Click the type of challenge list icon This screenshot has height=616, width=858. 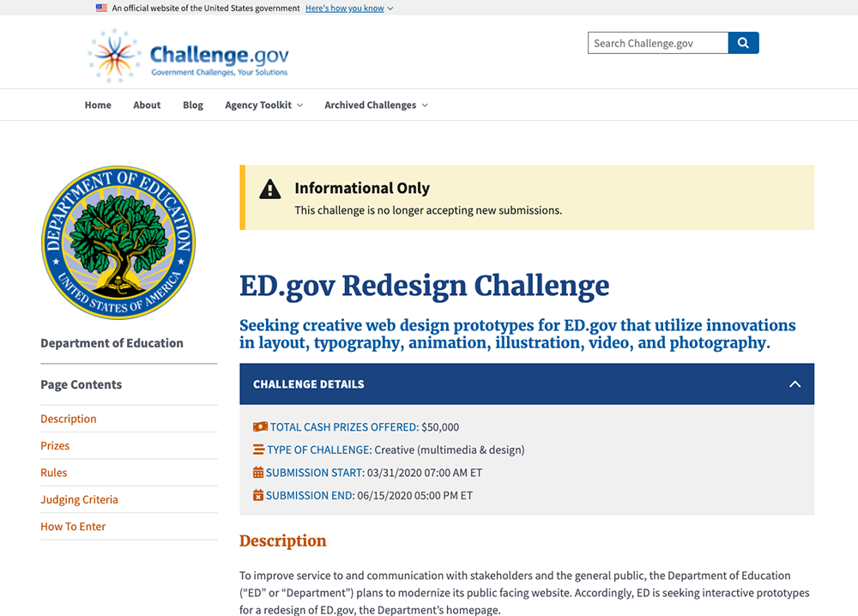click(x=258, y=450)
